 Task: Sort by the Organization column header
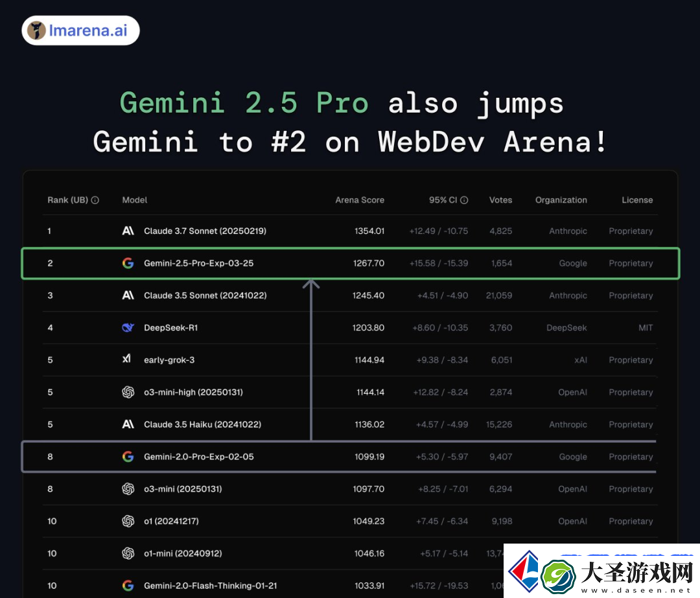[561, 200]
